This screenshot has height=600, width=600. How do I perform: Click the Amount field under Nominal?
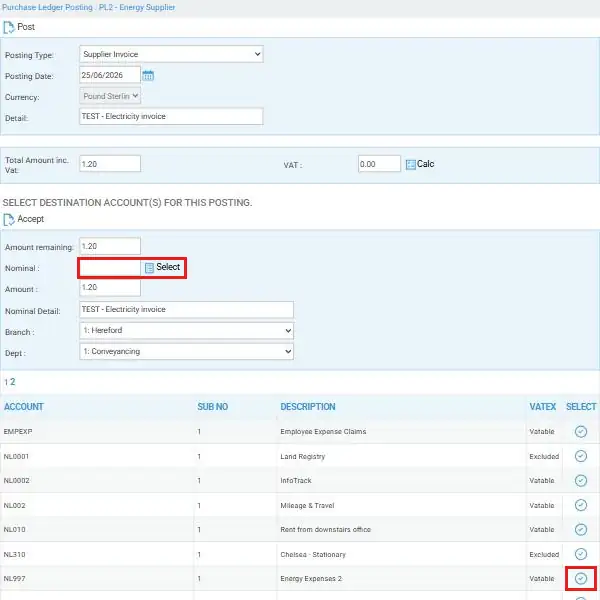point(110,288)
